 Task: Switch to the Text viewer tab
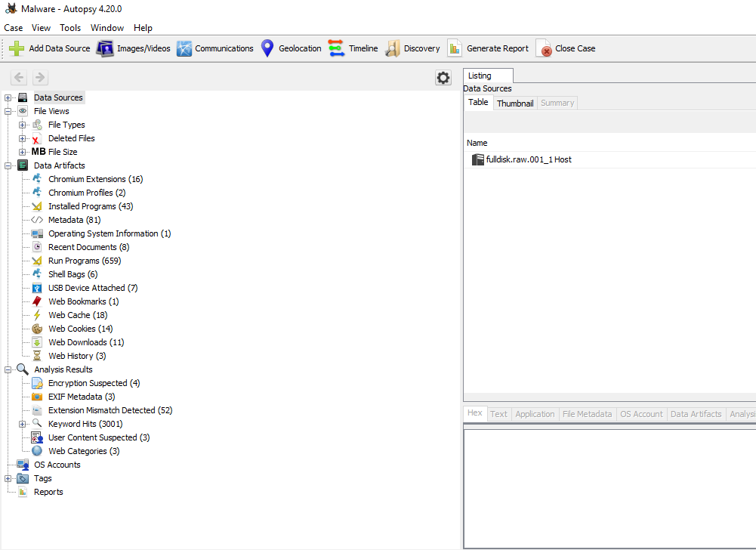[498, 414]
